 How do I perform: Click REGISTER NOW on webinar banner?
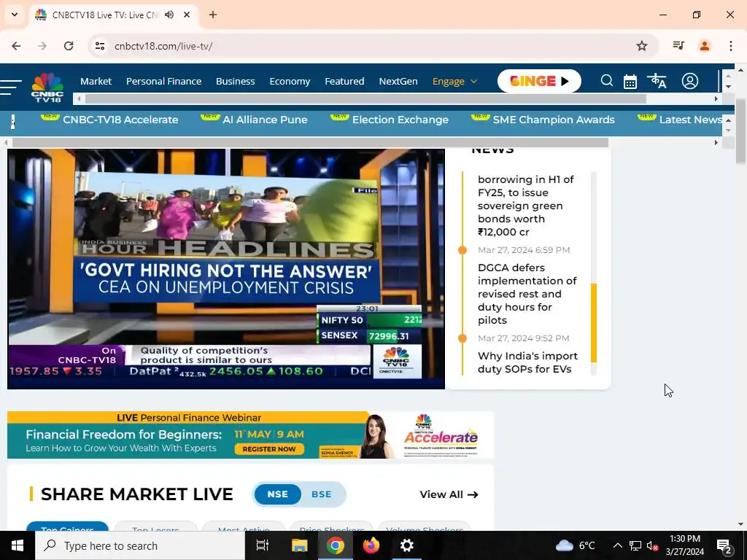point(269,449)
